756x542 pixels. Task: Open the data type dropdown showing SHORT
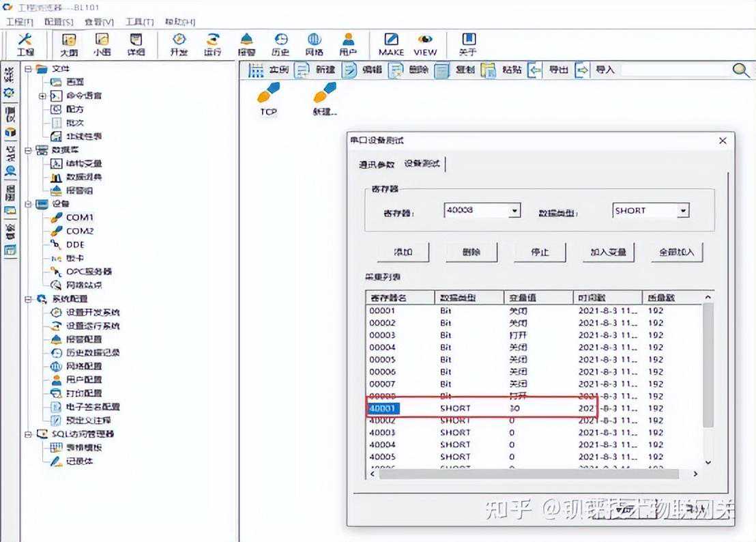tap(682, 211)
